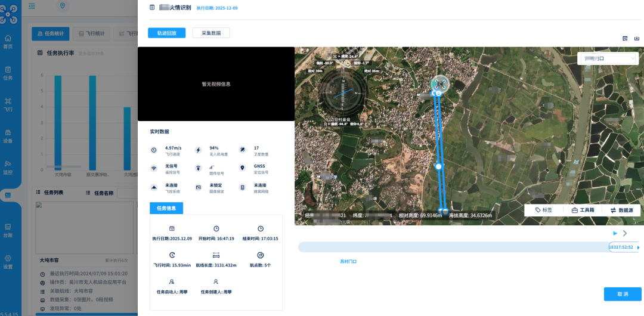Open the 任务 section in sidebar
This screenshot has width=644, height=316.
coord(8,73)
